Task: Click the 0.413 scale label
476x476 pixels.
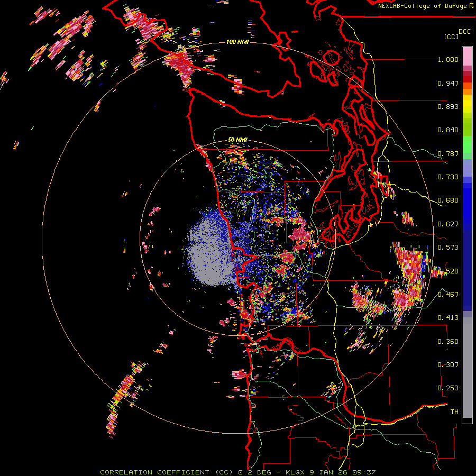Action: coord(448,318)
